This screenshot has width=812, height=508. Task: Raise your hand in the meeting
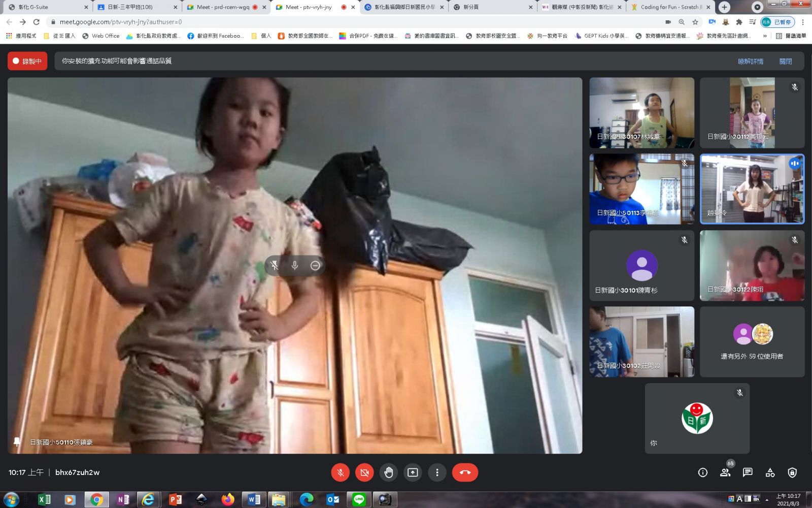[x=389, y=472]
